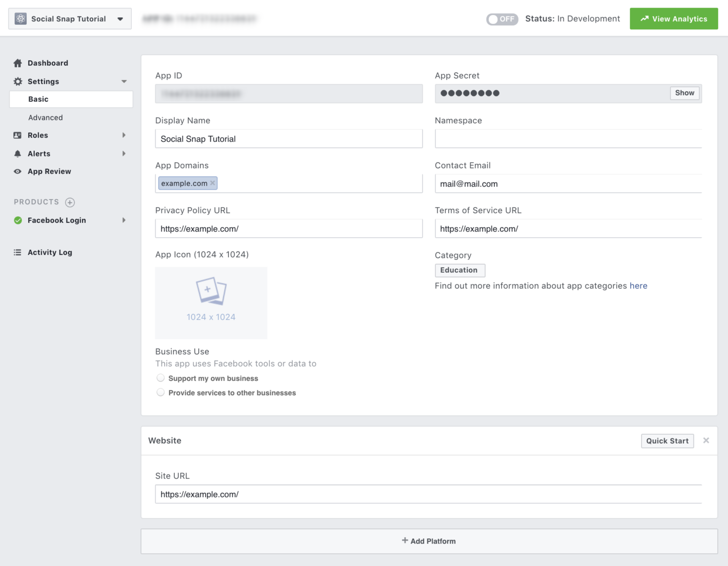The height and width of the screenshot is (566, 728).
Task: Expand the Roles section
Action: (x=124, y=135)
